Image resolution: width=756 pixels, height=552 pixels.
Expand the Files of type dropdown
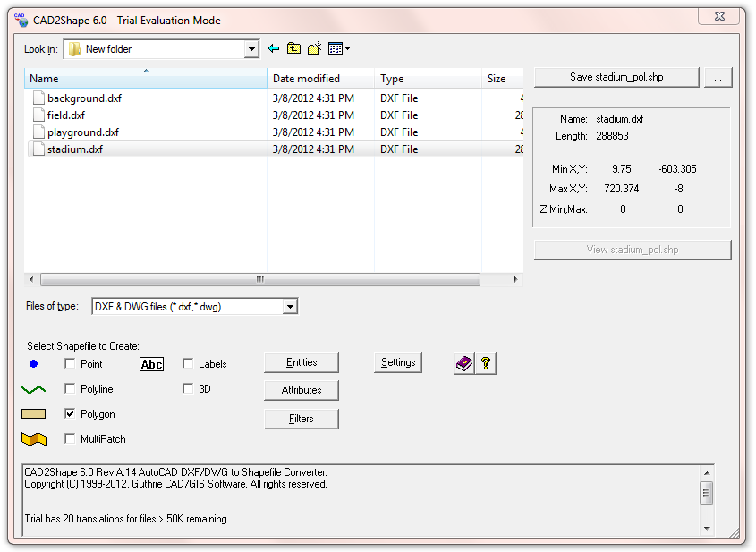pos(290,307)
